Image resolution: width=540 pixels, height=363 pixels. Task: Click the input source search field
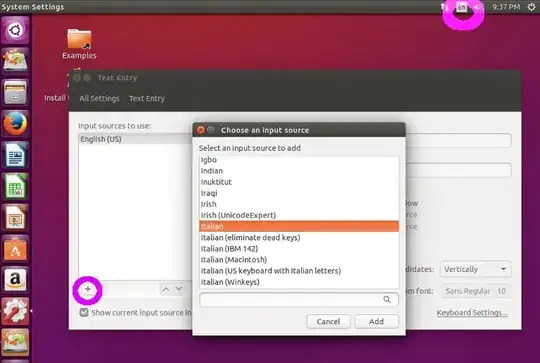(299, 300)
